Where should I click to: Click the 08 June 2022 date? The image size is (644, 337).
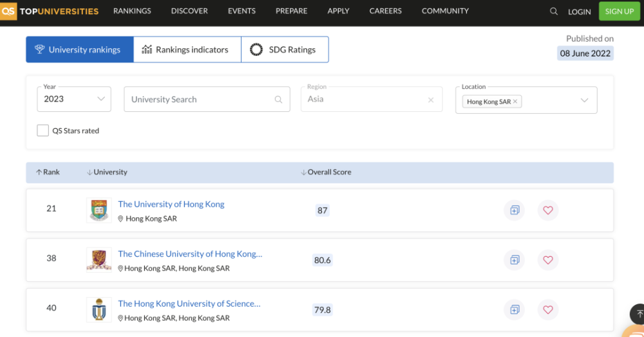coord(585,53)
